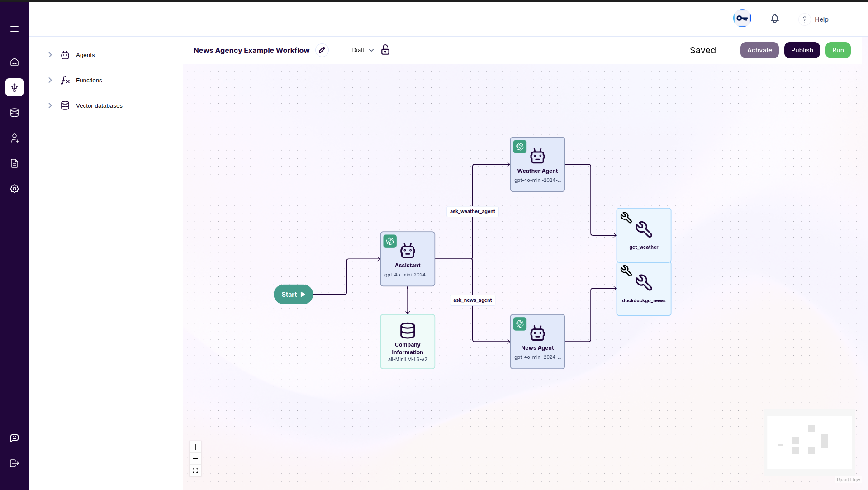Open settings gear in the left sidebar
Image resolution: width=868 pixels, height=490 pixels.
14,189
